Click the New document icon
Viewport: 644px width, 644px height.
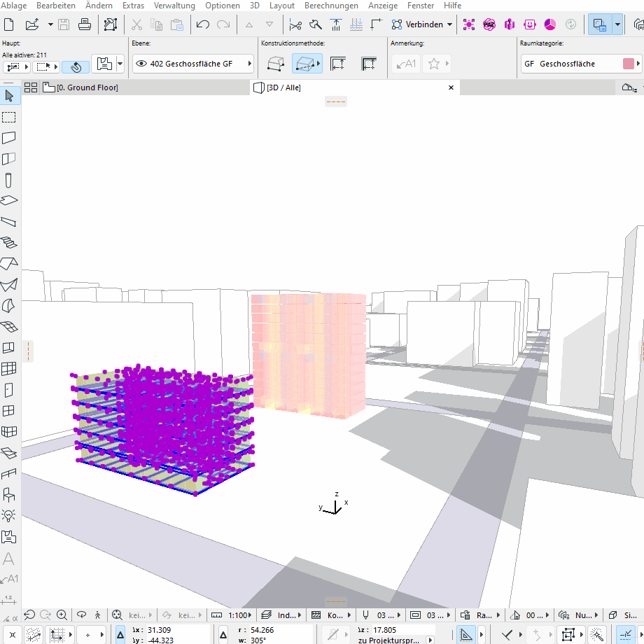point(9,24)
